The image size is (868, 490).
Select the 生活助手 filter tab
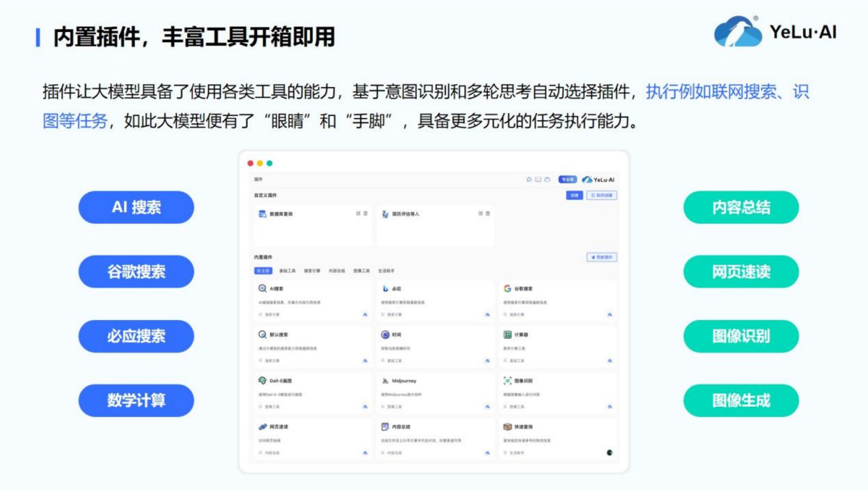pyautogui.click(x=386, y=271)
